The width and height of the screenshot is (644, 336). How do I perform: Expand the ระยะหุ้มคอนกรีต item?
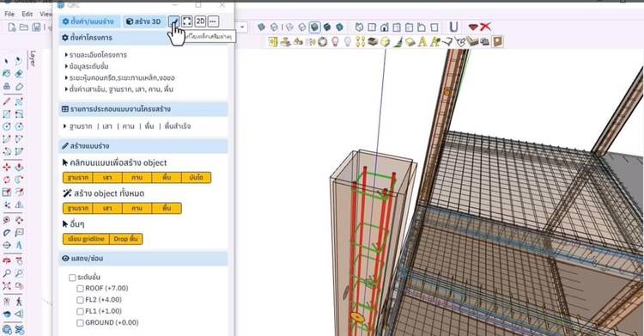pos(119,77)
